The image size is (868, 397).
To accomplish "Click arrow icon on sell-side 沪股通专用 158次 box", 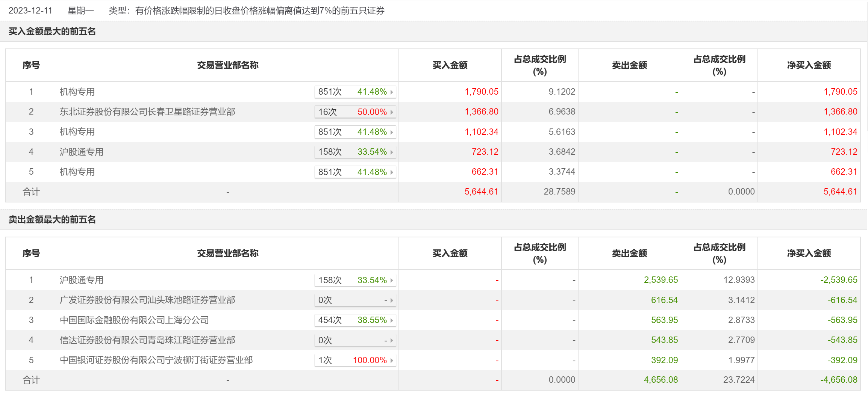I will (392, 280).
